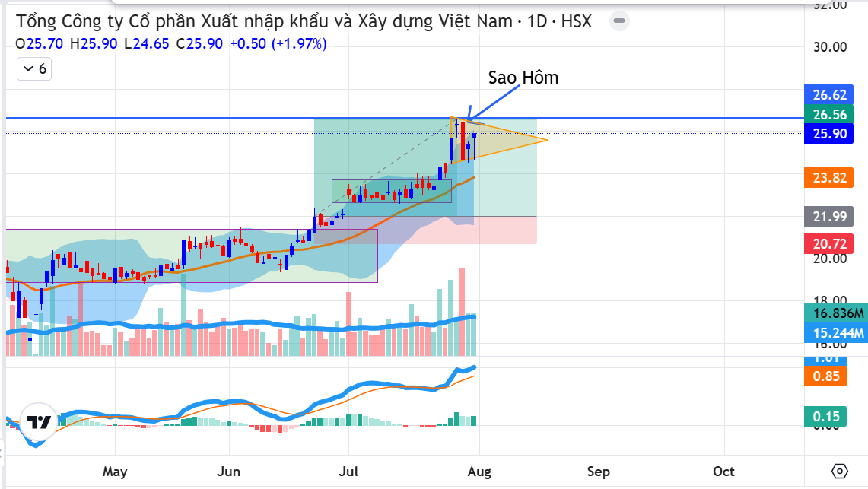Click the green 0.15 histogram label
Viewport: 868px width, 489px height.
[825, 417]
